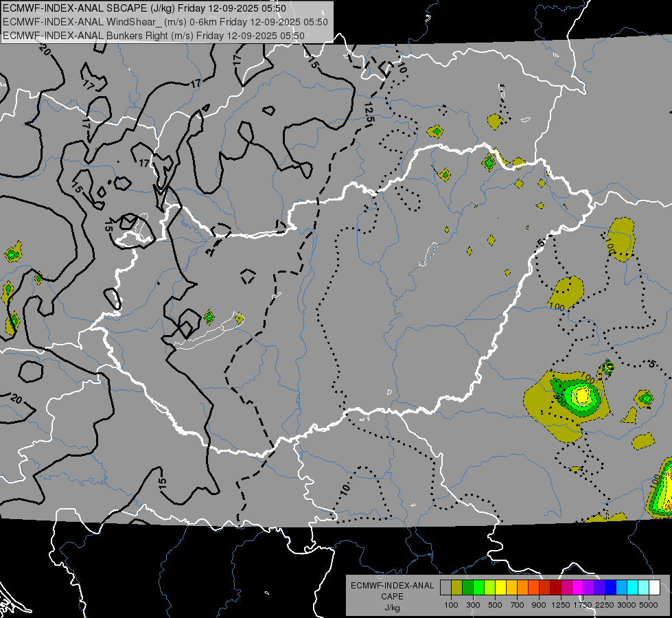This screenshot has height=618, width=672.
Task: Click legend value 5000
Action: (x=649, y=605)
